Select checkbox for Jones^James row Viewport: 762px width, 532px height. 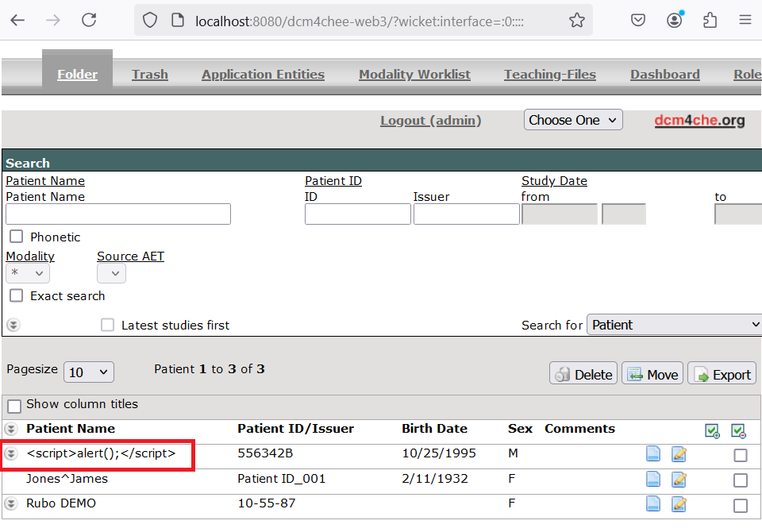pos(740,480)
